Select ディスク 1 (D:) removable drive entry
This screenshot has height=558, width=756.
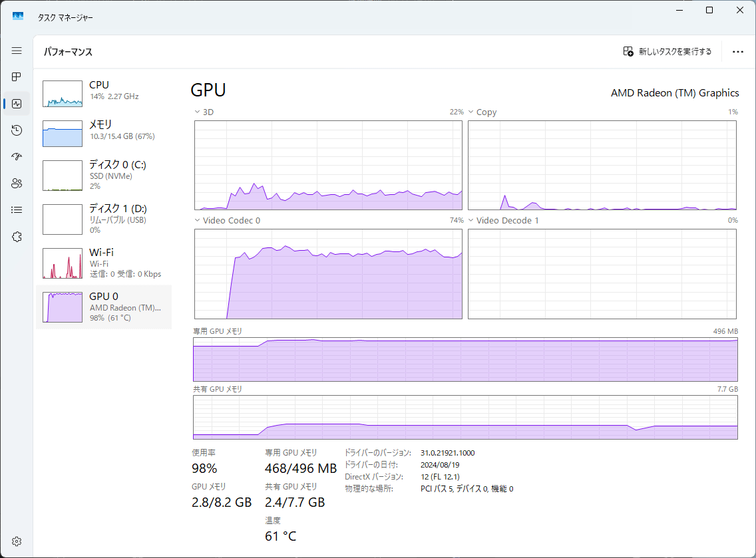pyautogui.click(x=103, y=219)
